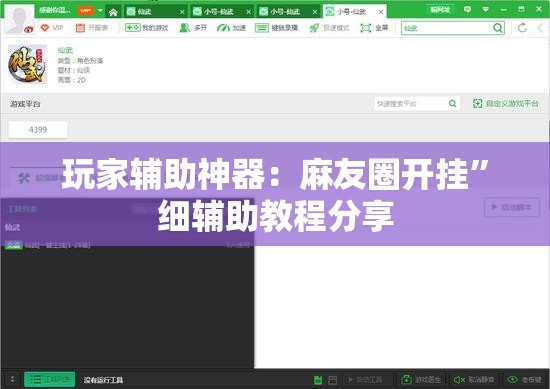Click the 输网址 button in title bar
The height and width of the screenshot is (389, 550).
pyautogui.click(x=440, y=10)
